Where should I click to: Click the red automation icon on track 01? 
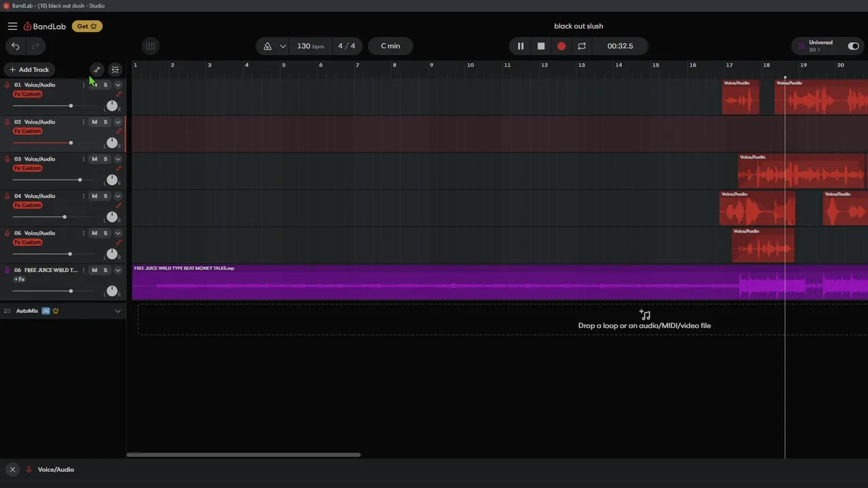(119, 94)
